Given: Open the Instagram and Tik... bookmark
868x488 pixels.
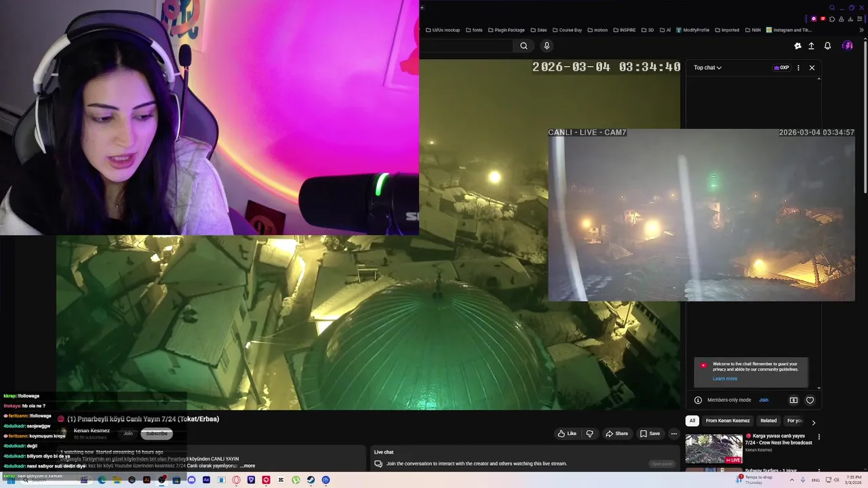Looking at the screenshot, I should click(789, 30).
